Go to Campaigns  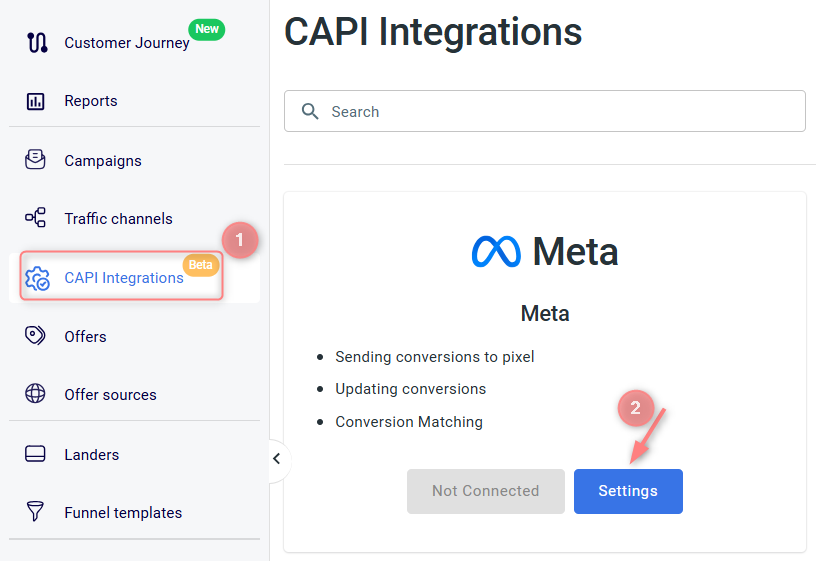[x=103, y=161]
